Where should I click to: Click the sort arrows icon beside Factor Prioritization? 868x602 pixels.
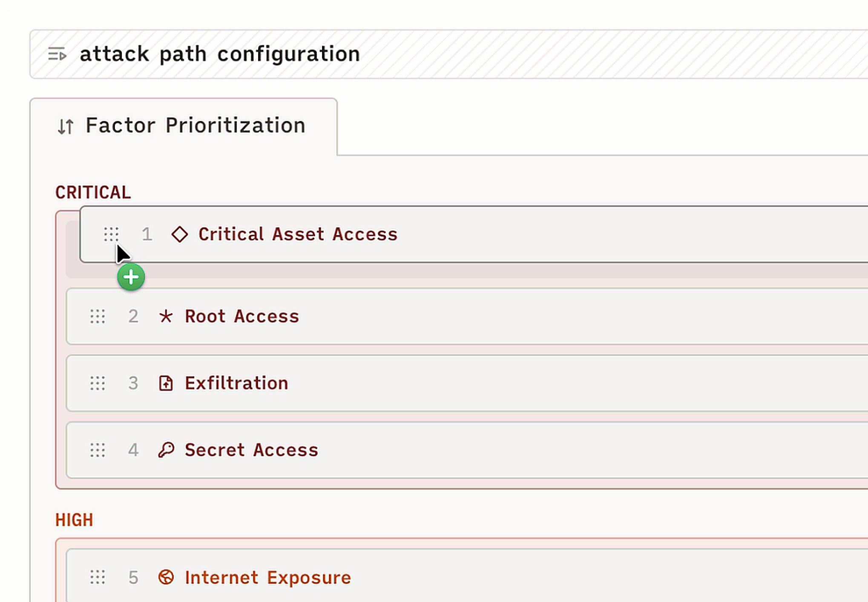click(x=66, y=126)
